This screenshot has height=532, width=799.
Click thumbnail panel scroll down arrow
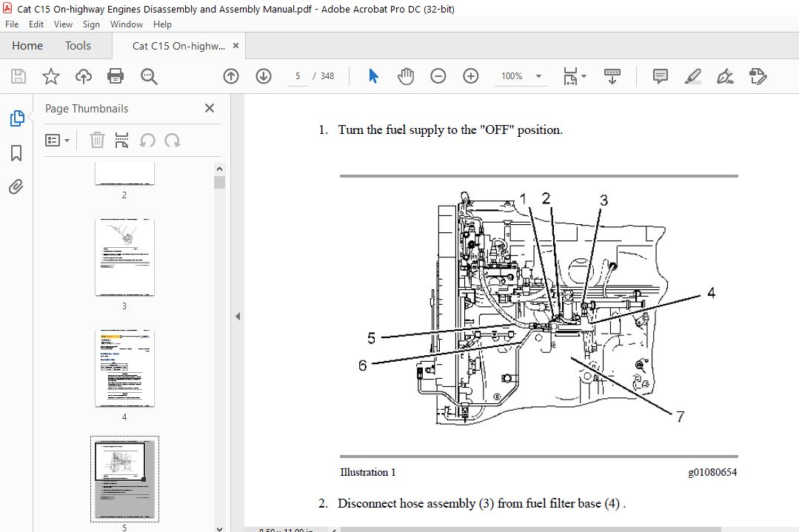pyautogui.click(x=220, y=528)
